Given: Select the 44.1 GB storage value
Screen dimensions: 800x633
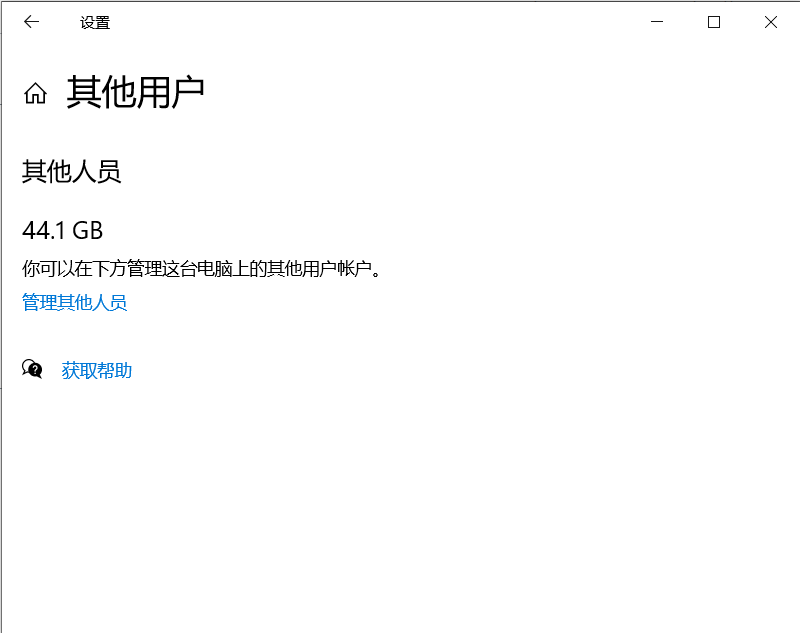Looking at the screenshot, I should point(62,231).
